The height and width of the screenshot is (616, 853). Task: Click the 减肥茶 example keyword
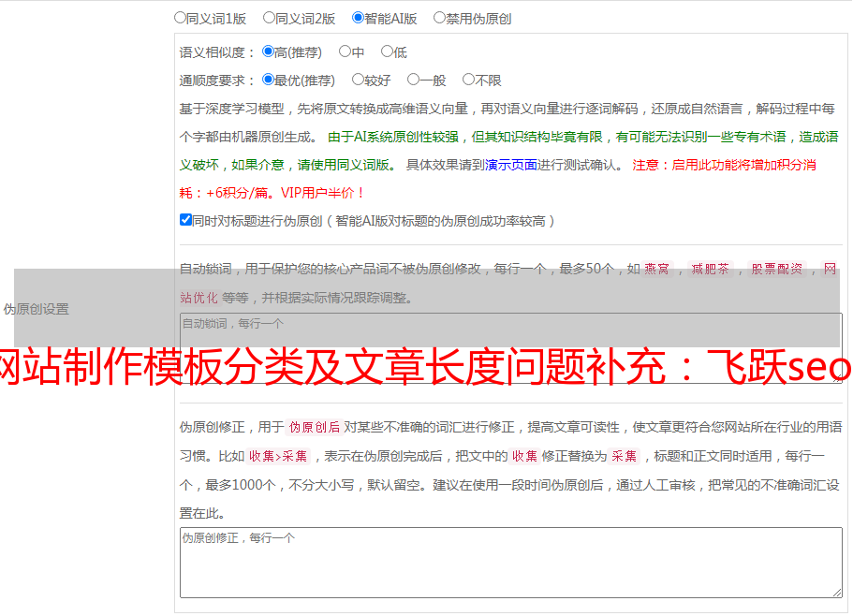pos(710,269)
